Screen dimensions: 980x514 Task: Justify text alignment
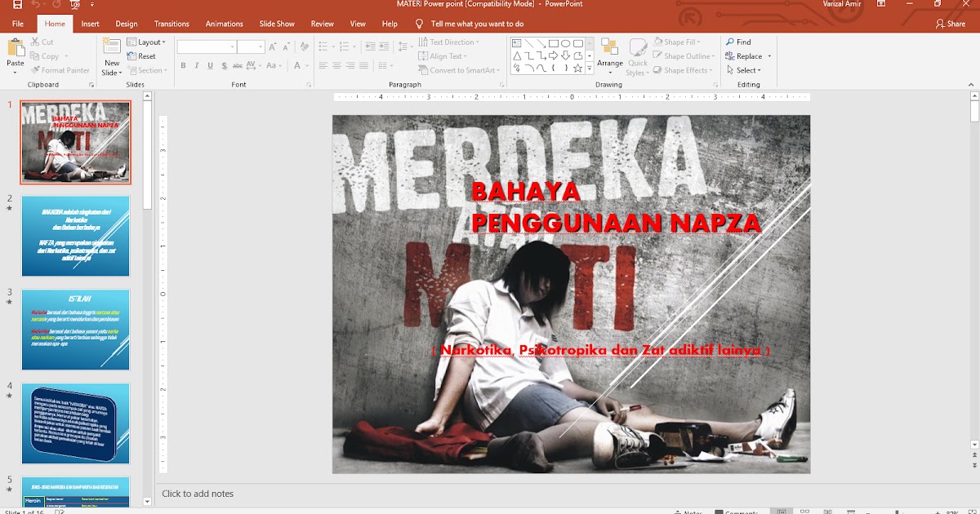click(x=362, y=65)
